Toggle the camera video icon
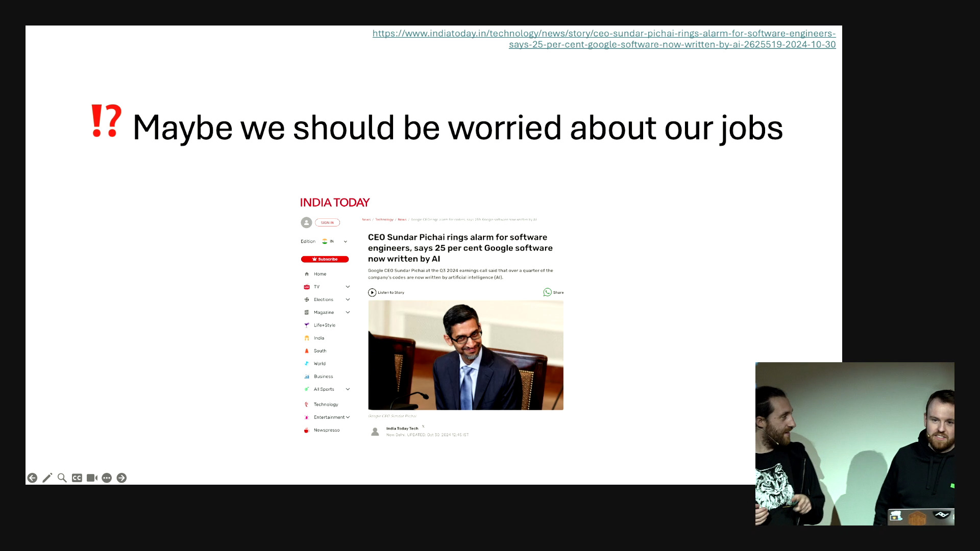This screenshot has height=551, width=980. (92, 478)
